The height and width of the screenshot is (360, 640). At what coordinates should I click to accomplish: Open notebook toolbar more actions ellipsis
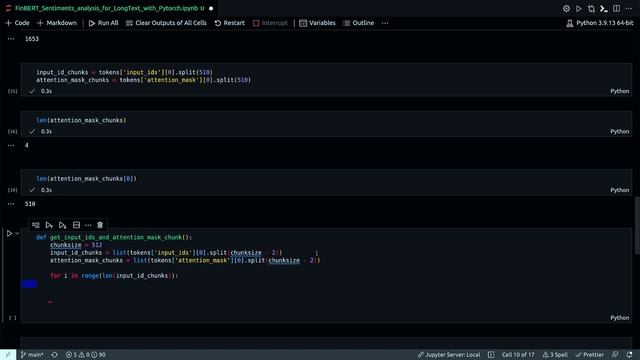point(385,23)
